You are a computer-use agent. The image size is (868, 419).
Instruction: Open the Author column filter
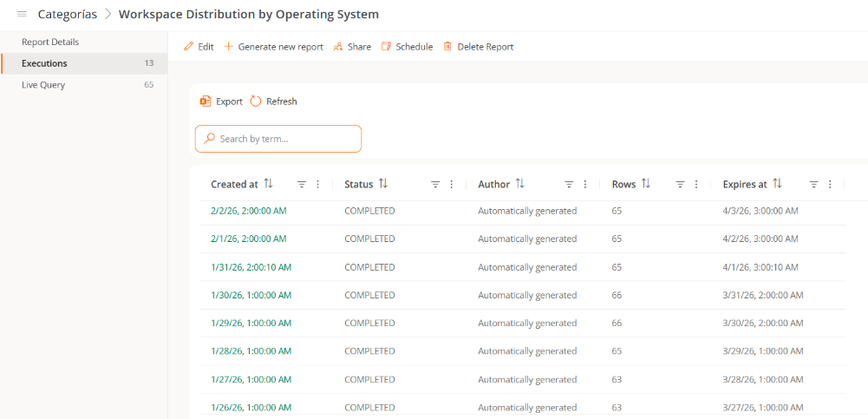[569, 185]
